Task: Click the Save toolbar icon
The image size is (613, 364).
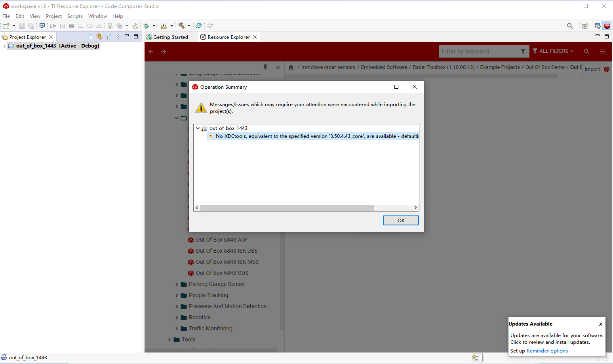Action: click(x=22, y=26)
